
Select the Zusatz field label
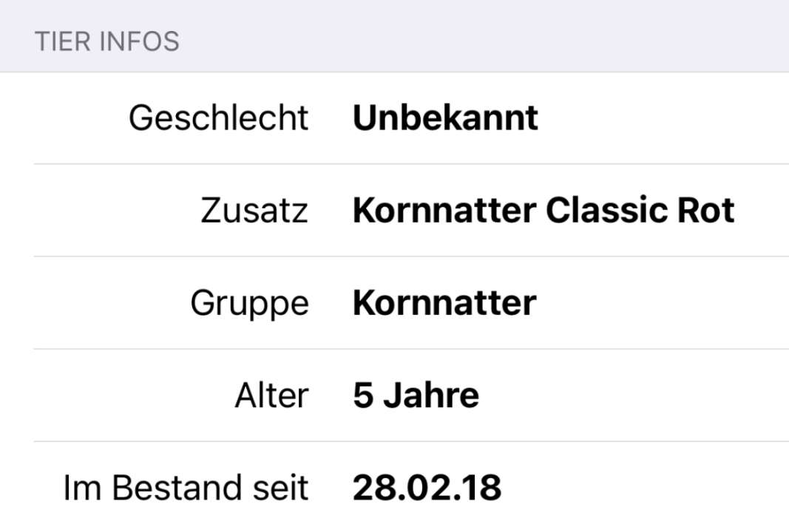click(x=254, y=210)
